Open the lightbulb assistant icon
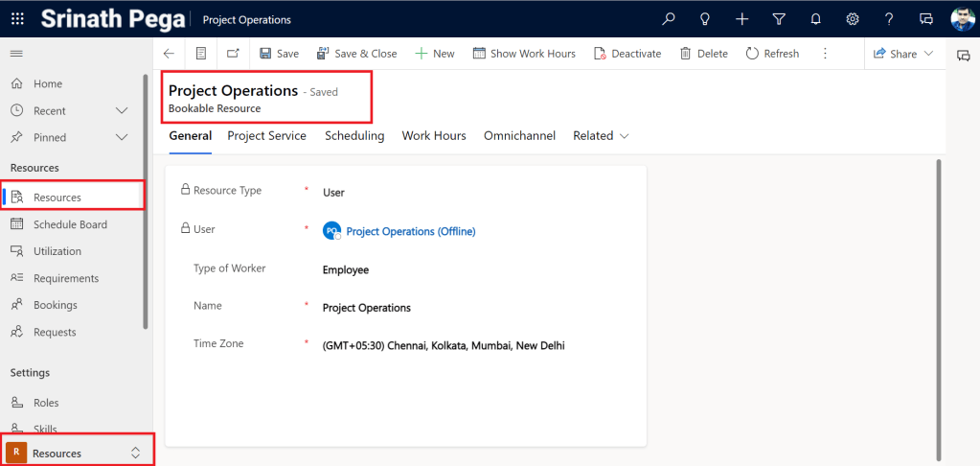The height and width of the screenshot is (466, 980). [705, 19]
